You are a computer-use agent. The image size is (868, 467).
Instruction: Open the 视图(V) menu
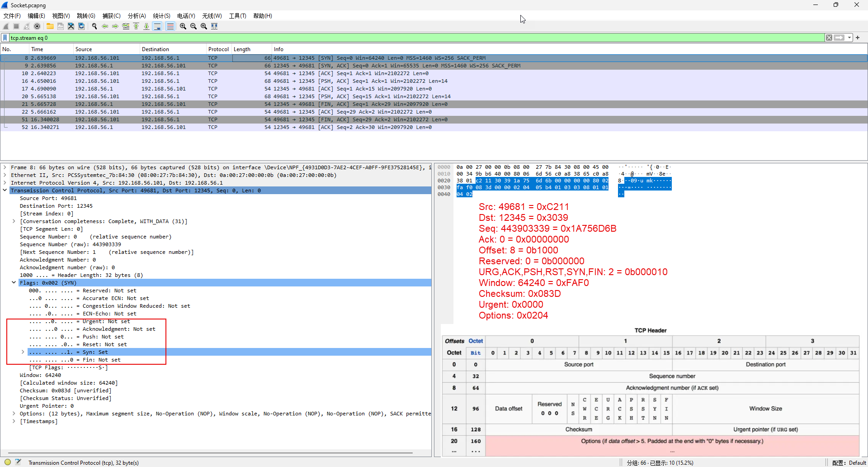61,16
